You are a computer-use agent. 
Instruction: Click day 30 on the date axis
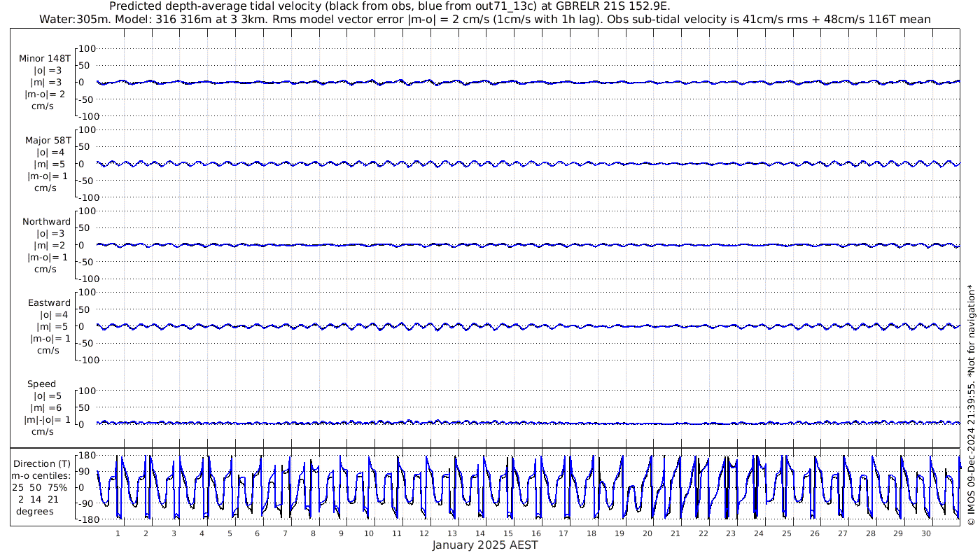pyautogui.click(x=926, y=533)
